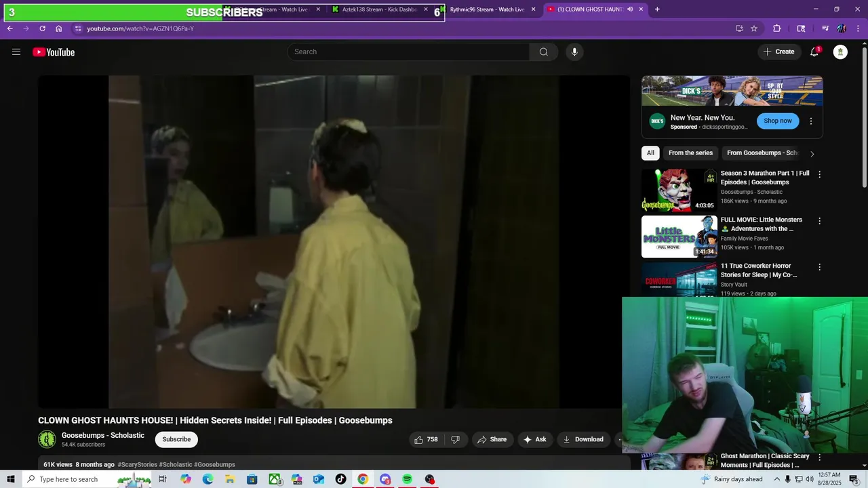Open Season 3 Marathon Part 1 thumbnail
Screen dimensions: 868x488
point(679,190)
